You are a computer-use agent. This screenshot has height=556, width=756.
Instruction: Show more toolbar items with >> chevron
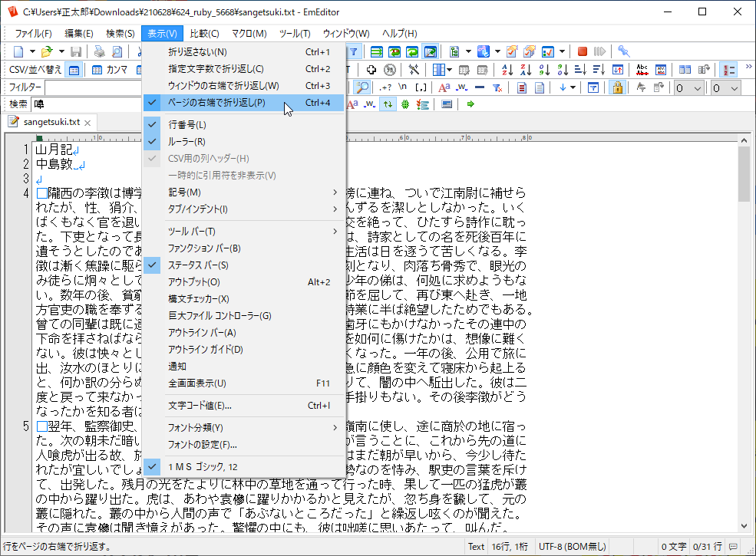click(x=748, y=67)
